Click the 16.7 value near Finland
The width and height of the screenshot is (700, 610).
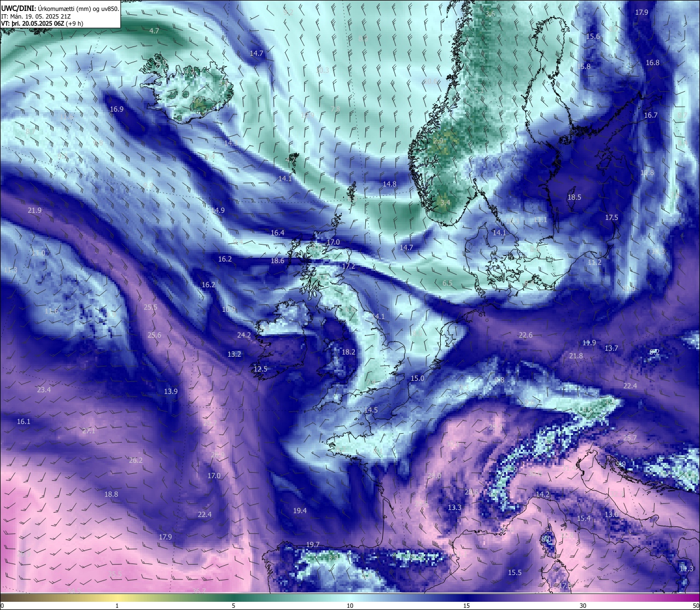click(x=651, y=115)
